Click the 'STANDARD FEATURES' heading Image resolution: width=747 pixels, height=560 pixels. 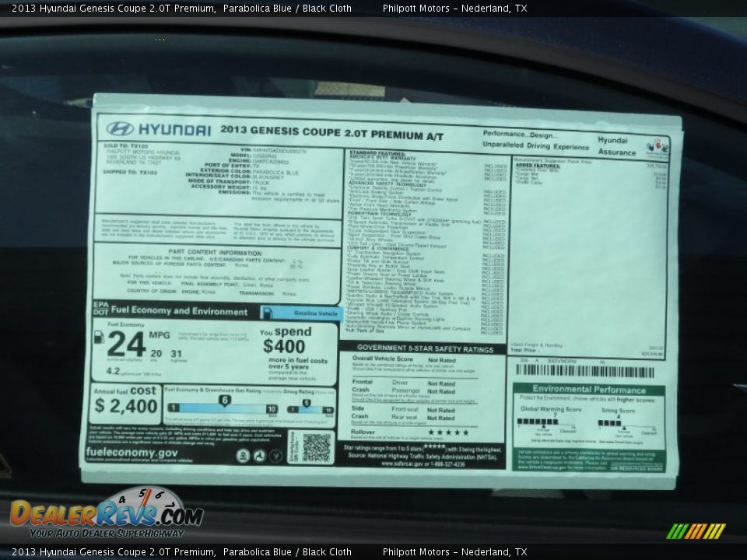(377, 153)
